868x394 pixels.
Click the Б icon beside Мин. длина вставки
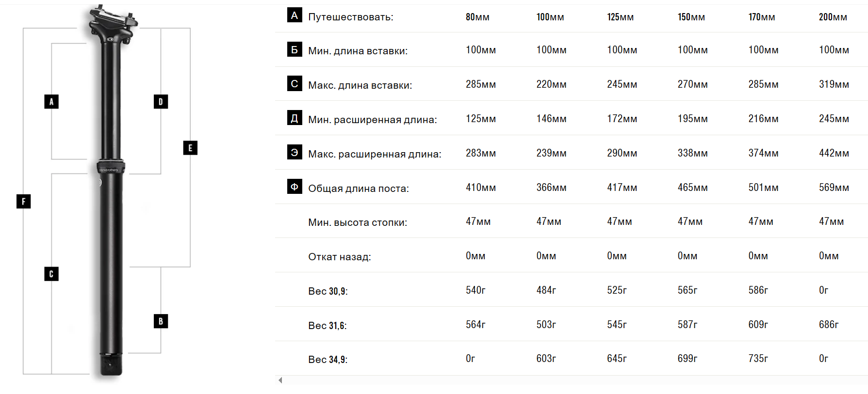click(x=295, y=49)
